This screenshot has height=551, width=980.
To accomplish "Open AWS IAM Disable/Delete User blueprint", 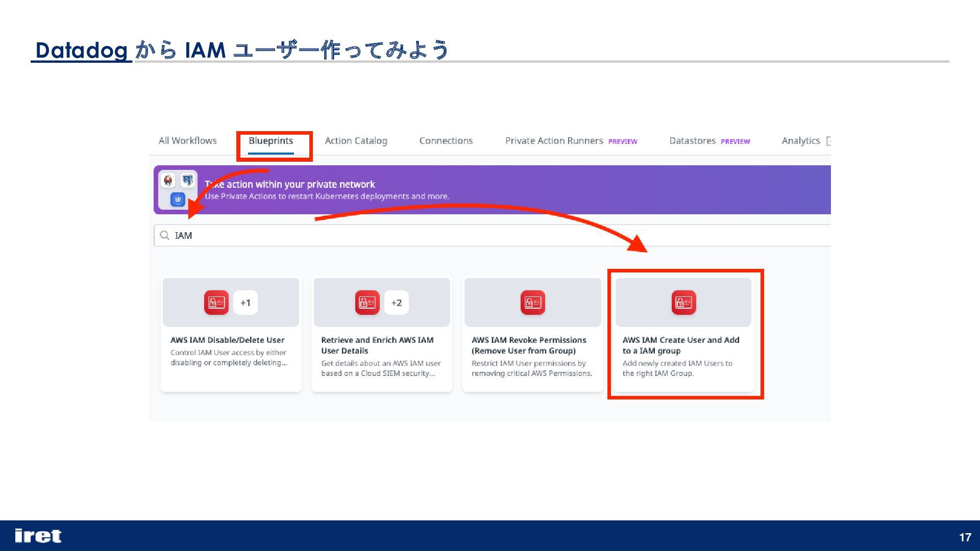I will pyautogui.click(x=227, y=340).
